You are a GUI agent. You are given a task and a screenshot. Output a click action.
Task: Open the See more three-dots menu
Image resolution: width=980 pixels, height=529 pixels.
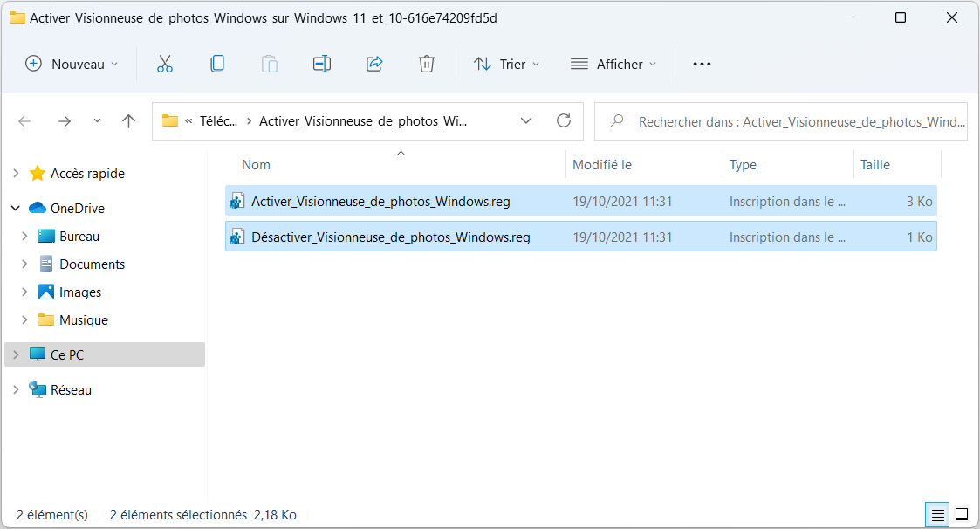702,64
